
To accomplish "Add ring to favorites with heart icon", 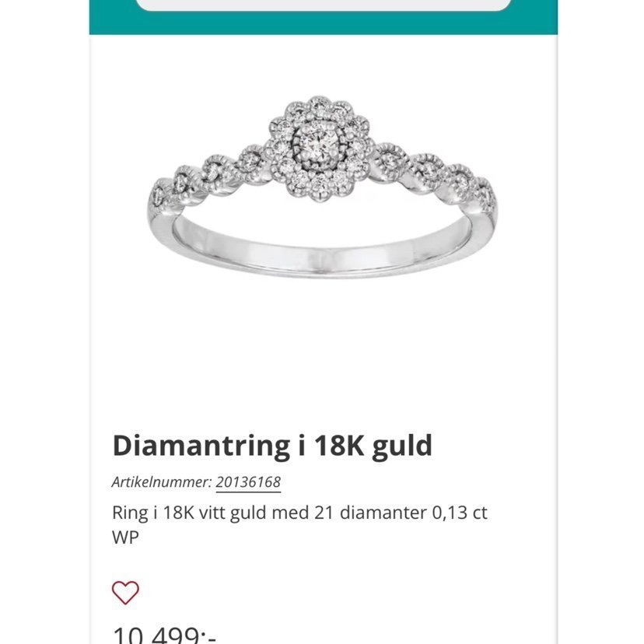I will click(x=125, y=593).
